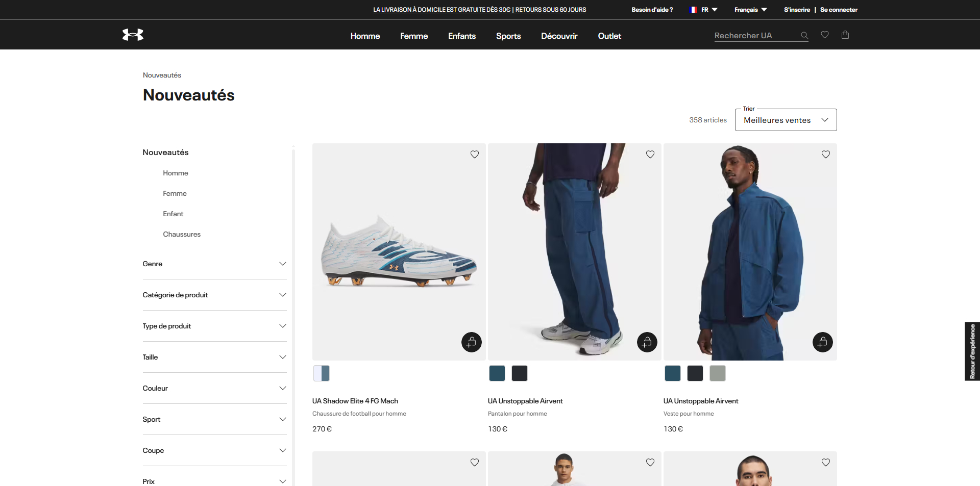Open the Français language dropdown
This screenshot has width=980, height=486.
750,10
